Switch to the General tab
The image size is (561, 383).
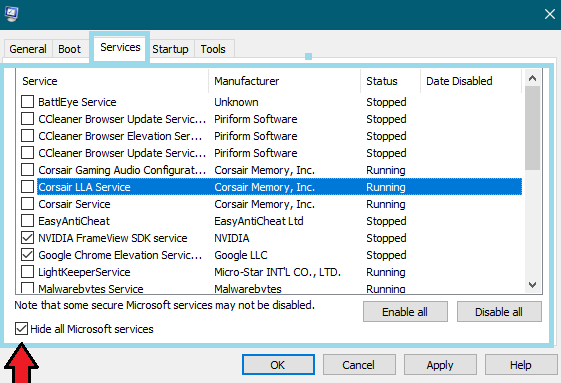point(28,49)
